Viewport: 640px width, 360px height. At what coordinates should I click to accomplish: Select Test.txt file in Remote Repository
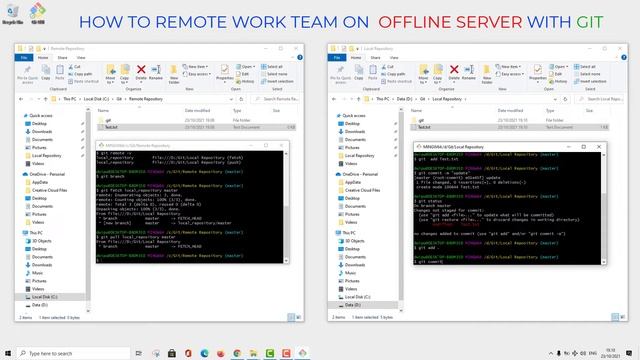[196, 127]
